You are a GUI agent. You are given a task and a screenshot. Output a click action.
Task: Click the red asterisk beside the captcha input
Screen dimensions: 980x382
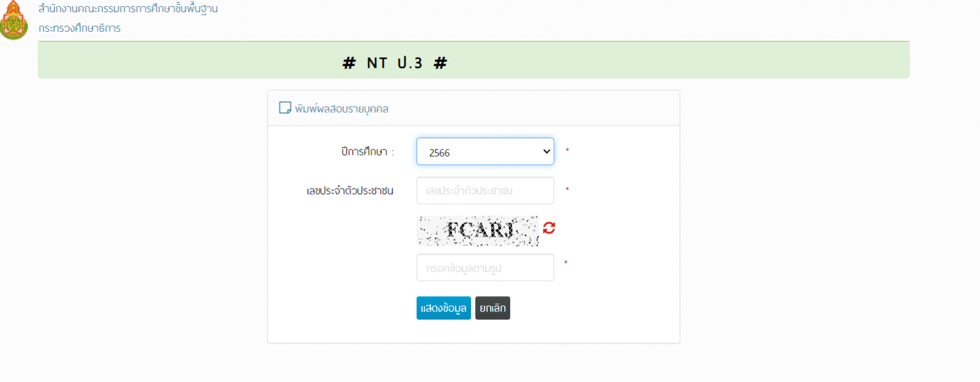[x=566, y=263]
